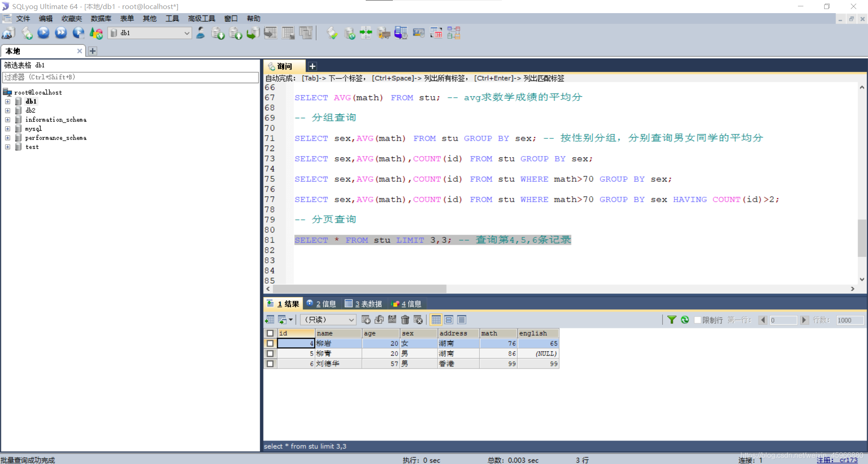
Task: Check the row checkbox for 柳岩
Action: (x=270, y=344)
